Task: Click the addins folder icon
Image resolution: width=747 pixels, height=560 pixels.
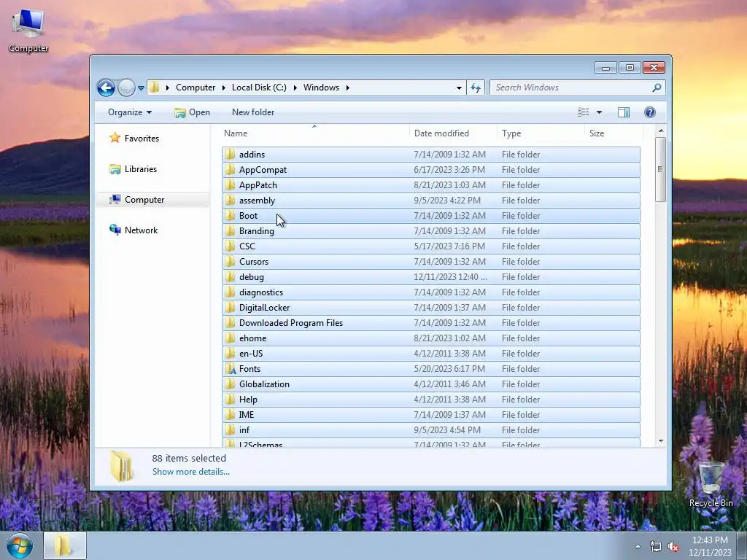Action: pos(230,155)
